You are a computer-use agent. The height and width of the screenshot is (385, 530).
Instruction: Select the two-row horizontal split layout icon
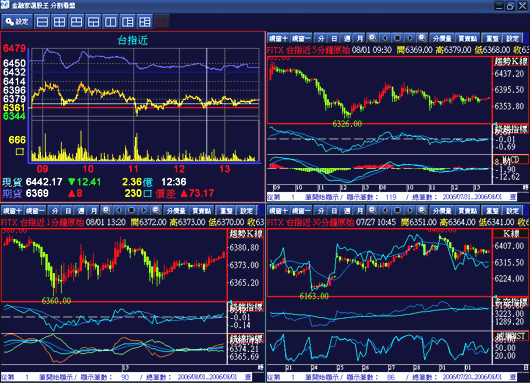42,22
